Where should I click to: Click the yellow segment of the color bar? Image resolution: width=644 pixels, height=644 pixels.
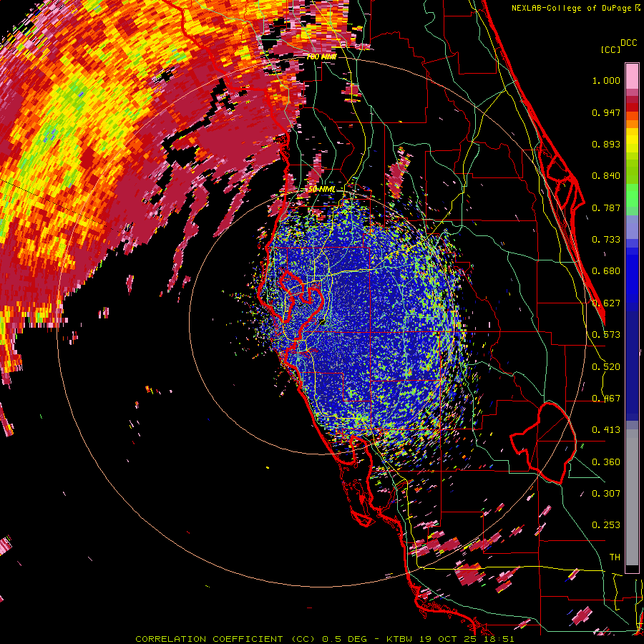click(632, 141)
